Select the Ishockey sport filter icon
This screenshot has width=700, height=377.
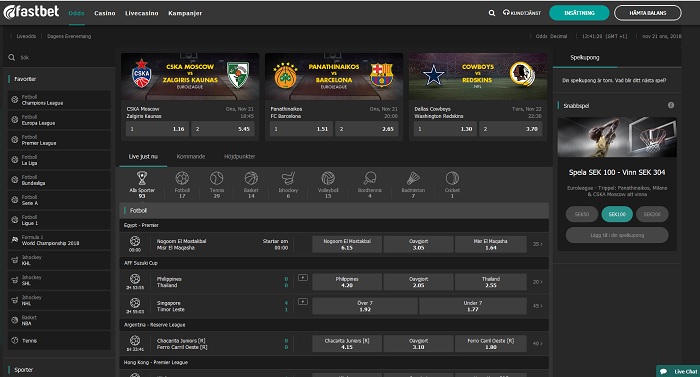[x=288, y=178]
